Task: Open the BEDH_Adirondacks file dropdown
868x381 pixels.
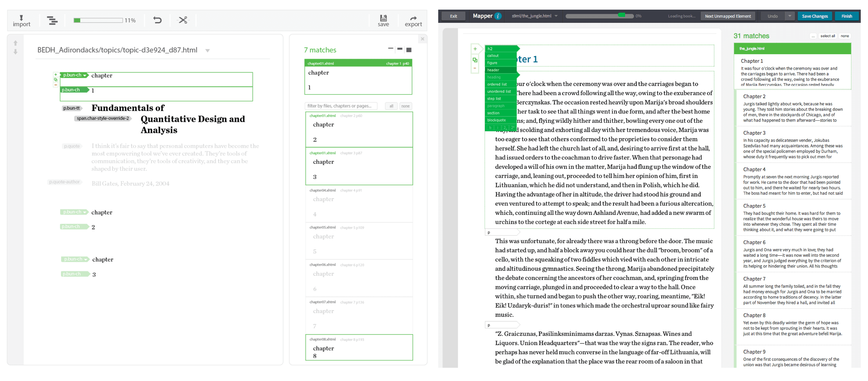Action: point(208,51)
